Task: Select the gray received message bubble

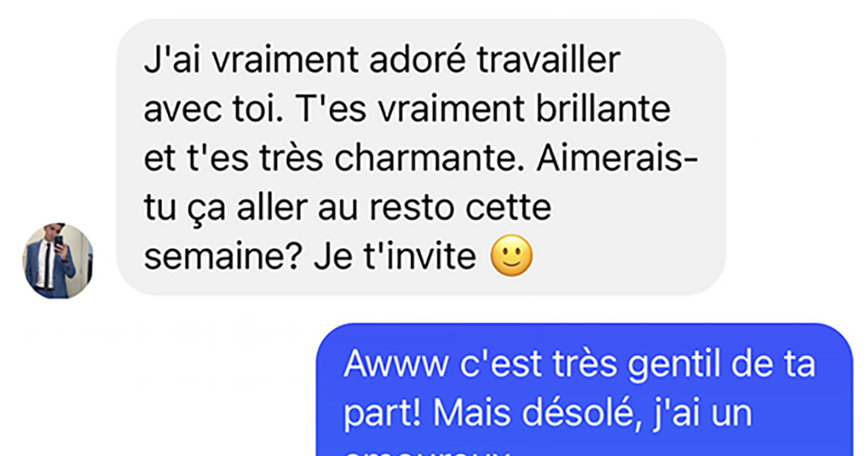Action: pyautogui.click(x=421, y=158)
